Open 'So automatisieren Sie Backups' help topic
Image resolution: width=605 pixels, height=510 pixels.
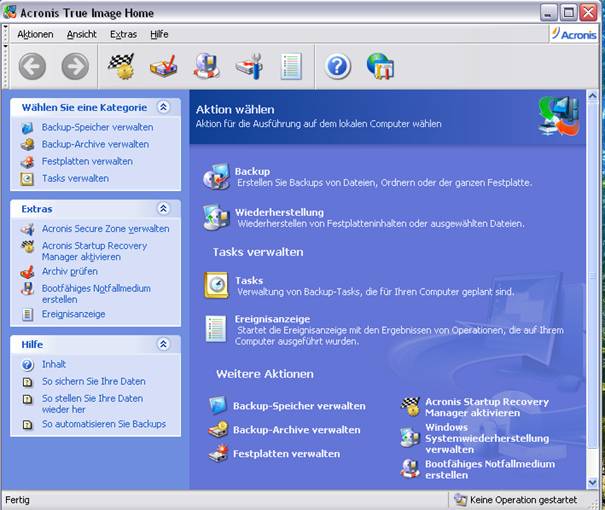(104, 424)
